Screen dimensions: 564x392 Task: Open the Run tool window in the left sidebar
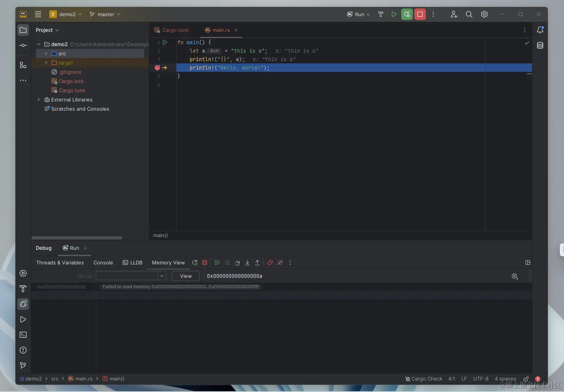pos(23,319)
